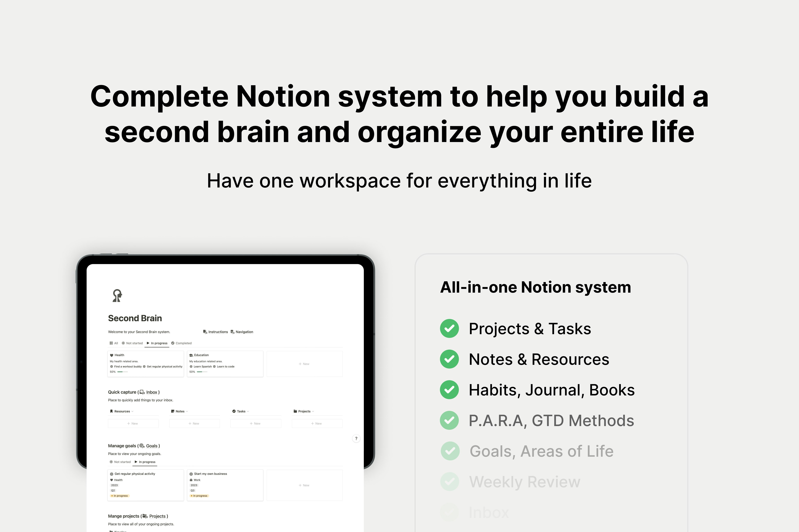Click the P.A.R.A, GTD Methods checkmark
Image resolution: width=799 pixels, height=532 pixels.
[x=450, y=420]
